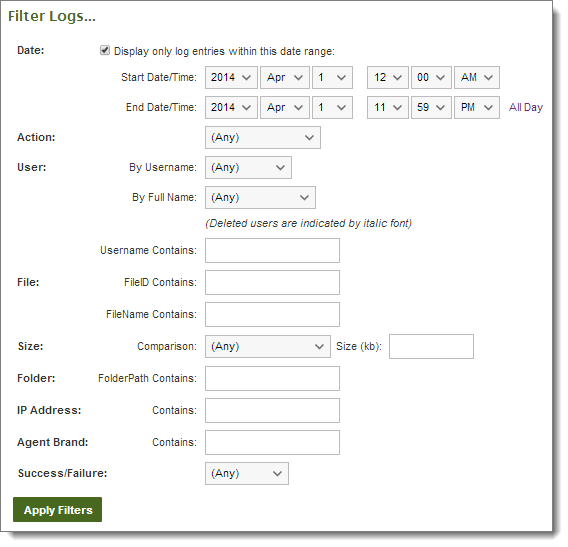
Task: Focus the FolderPath Contains field
Action: (272, 379)
